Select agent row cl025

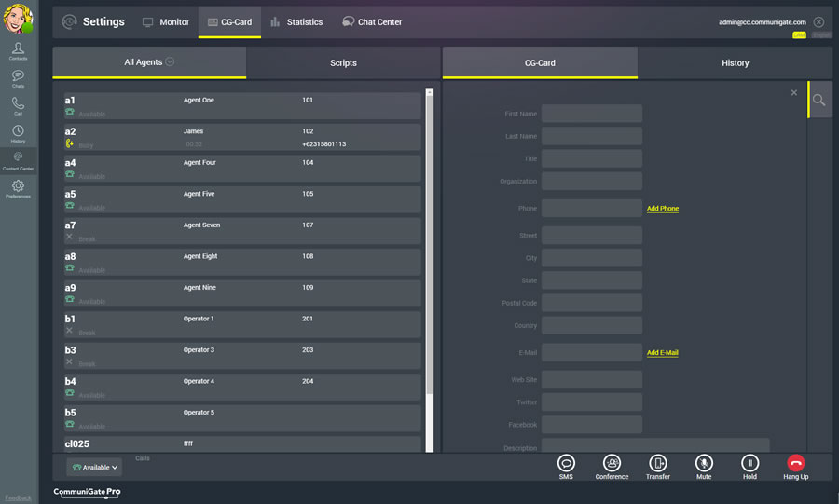point(242,444)
